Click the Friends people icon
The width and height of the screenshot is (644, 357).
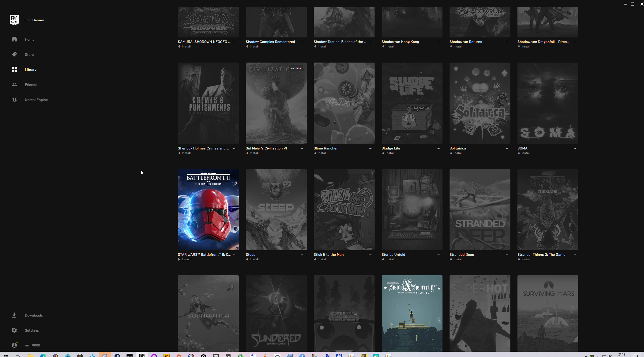pos(14,84)
